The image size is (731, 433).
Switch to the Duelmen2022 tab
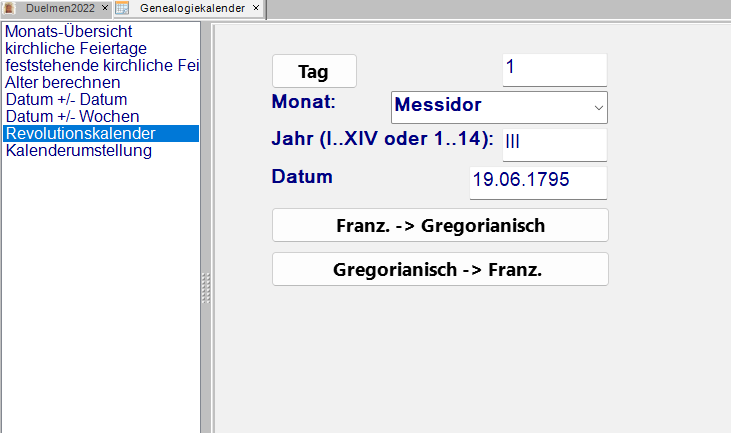coord(60,9)
